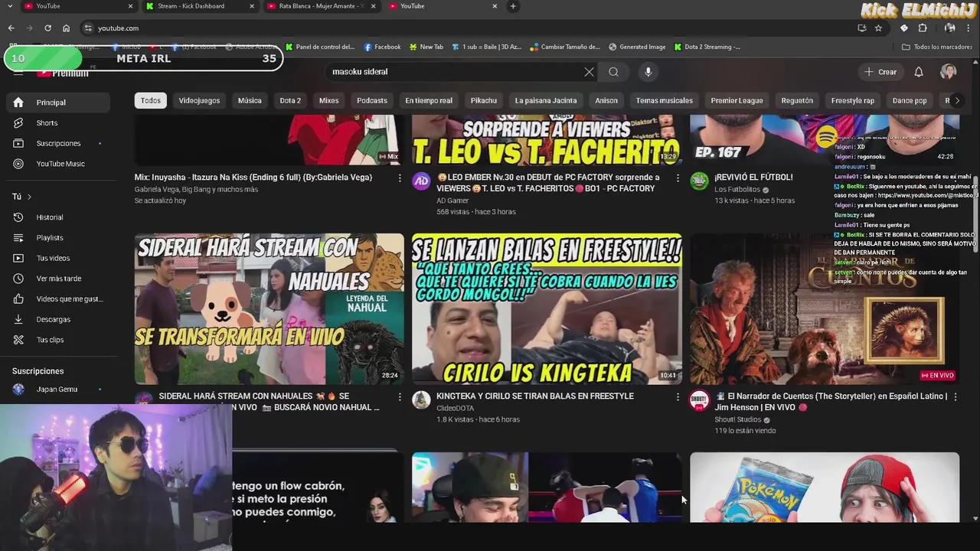
Task: Select the Música filter chip
Action: pyautogui.click(x=250, y=100)
